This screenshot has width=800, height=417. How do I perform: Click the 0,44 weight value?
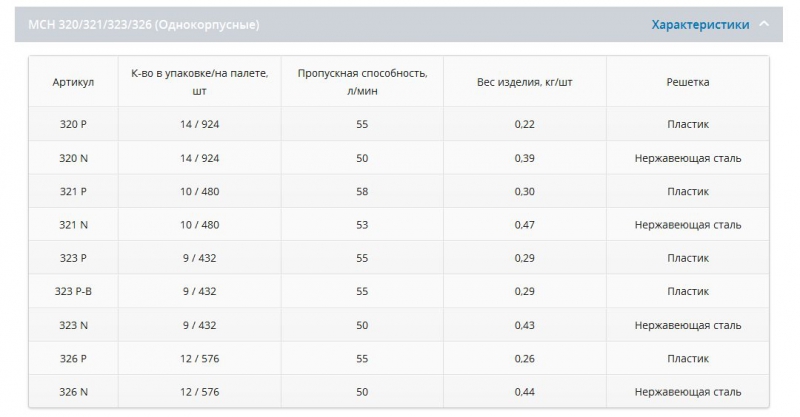tap(525, 391)
